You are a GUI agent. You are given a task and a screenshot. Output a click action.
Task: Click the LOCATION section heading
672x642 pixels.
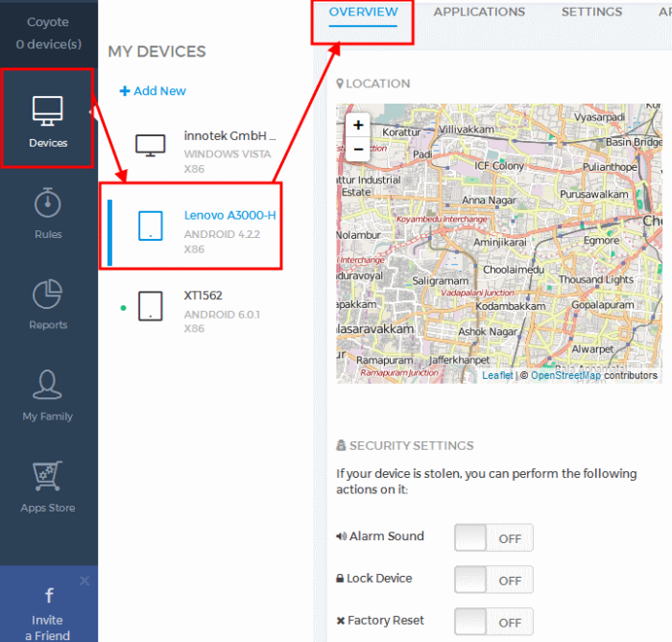tap(377, 83)
